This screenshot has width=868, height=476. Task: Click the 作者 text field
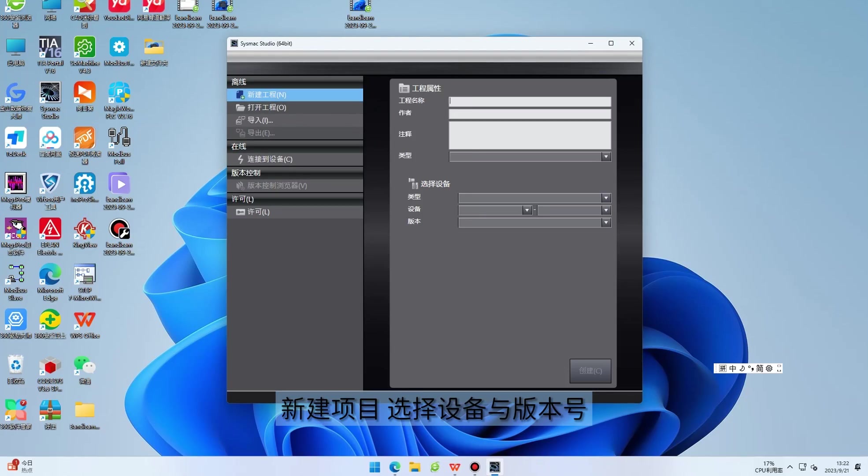click(x=530, y=114)
